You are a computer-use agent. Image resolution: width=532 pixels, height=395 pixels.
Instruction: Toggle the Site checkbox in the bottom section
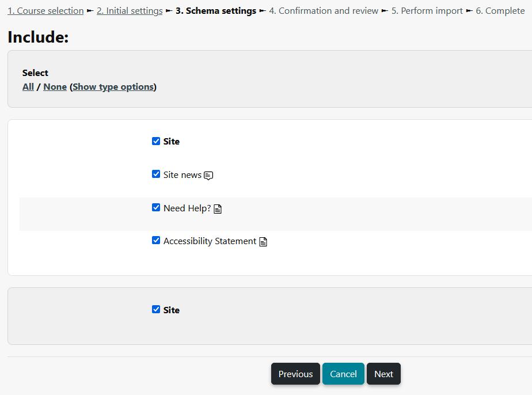tap(156, 309)
